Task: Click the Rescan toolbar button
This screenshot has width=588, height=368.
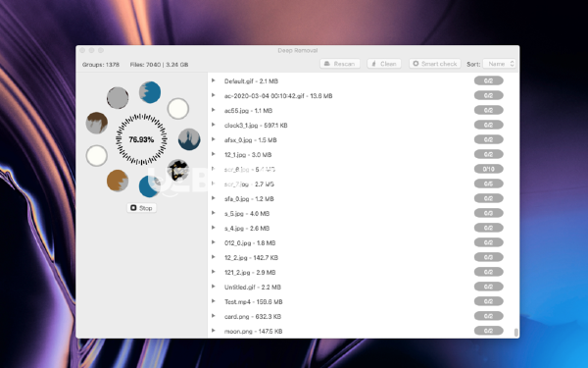Action: [340, 64]
